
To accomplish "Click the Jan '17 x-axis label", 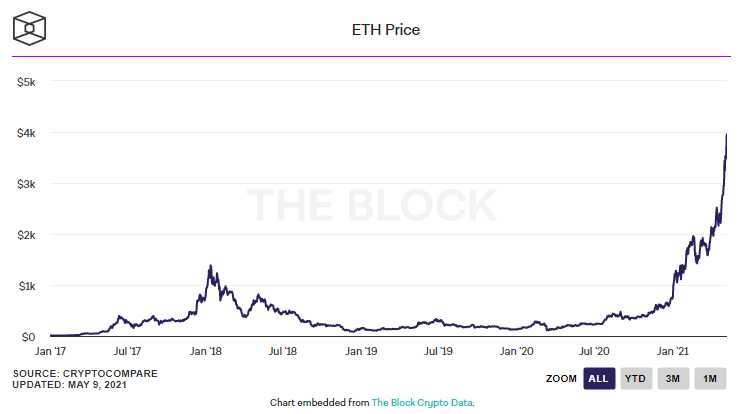I will tap(50, 352).
